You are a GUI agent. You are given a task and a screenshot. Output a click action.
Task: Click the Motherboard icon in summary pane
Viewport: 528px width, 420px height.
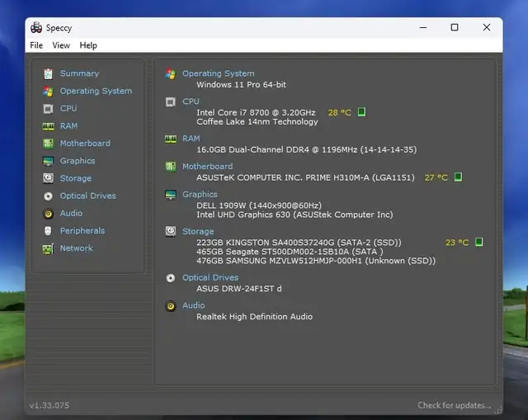point(171,167)
